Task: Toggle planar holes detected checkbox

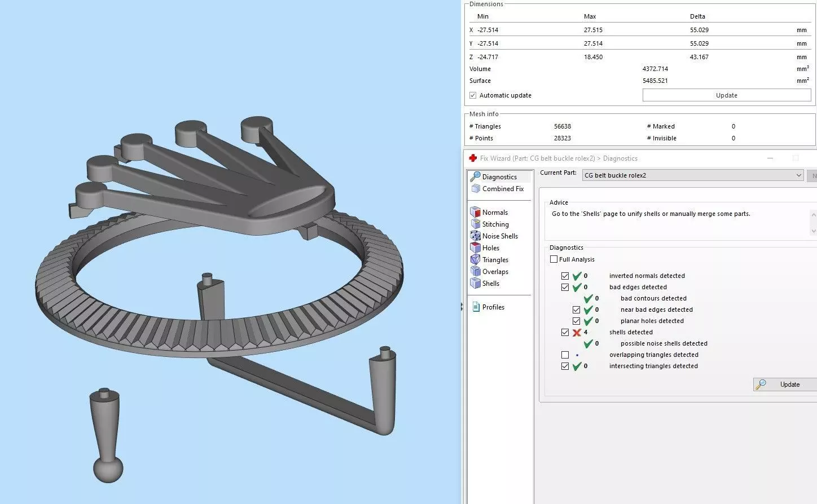Action: pos(576,321)
